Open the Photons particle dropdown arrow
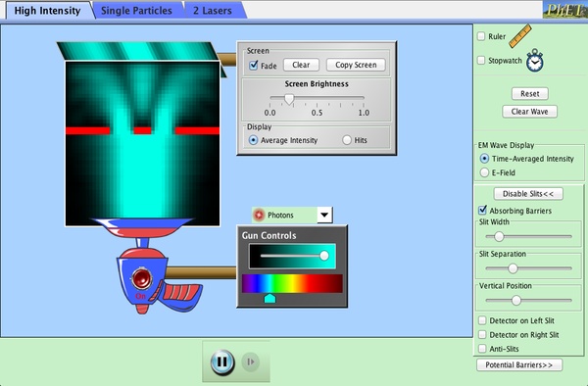The image size is (588, 386). pyautogui.click(x=324, y=216)
